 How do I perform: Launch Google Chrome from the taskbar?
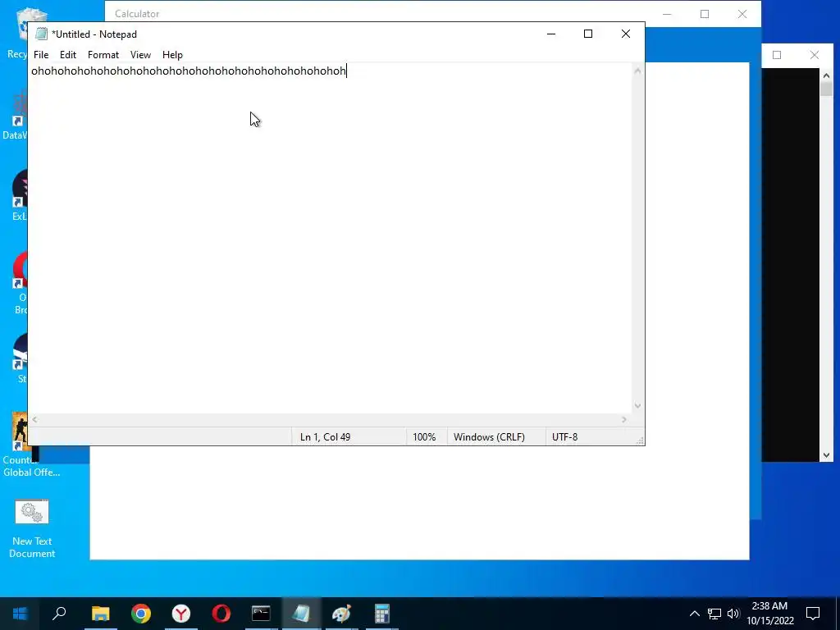[x=141, y=614]
